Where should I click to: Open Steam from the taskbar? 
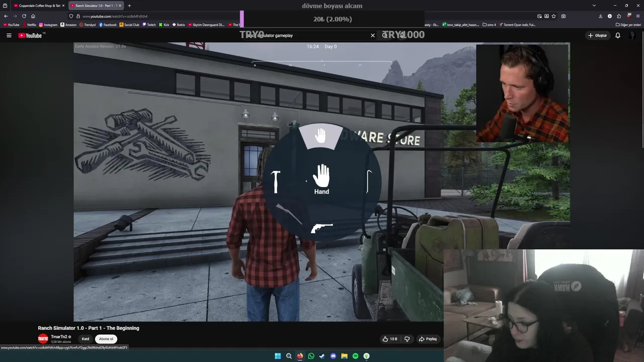click(x=322, y=356)
